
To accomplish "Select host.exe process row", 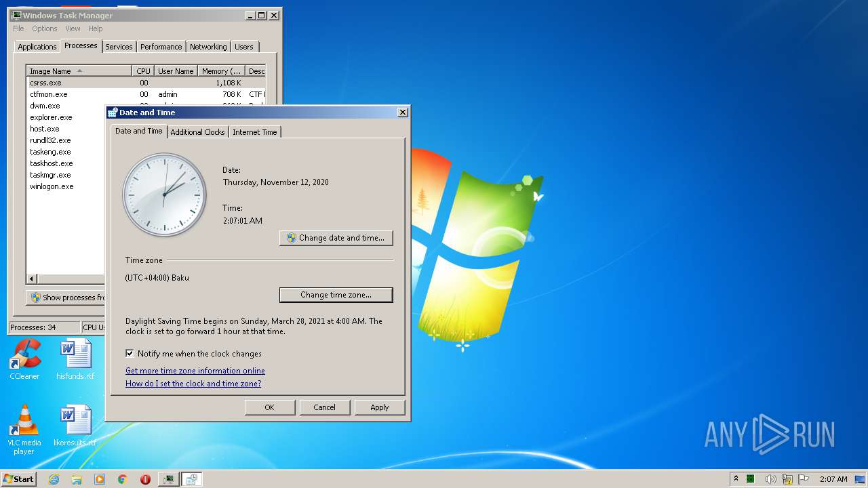I will point(66,129).
